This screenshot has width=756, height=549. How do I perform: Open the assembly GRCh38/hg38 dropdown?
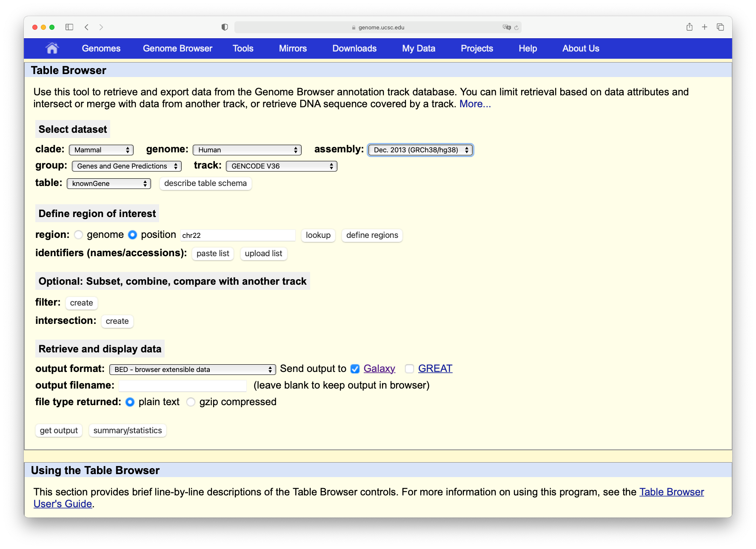420,150
